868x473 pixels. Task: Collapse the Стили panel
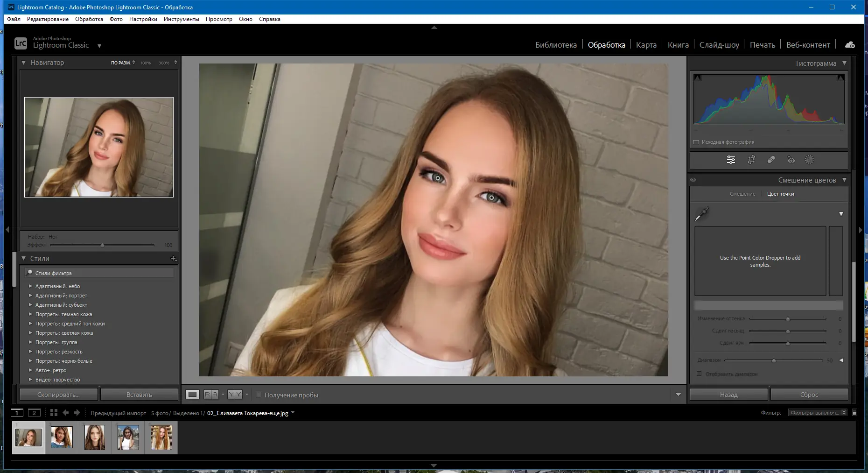point(23,258)
